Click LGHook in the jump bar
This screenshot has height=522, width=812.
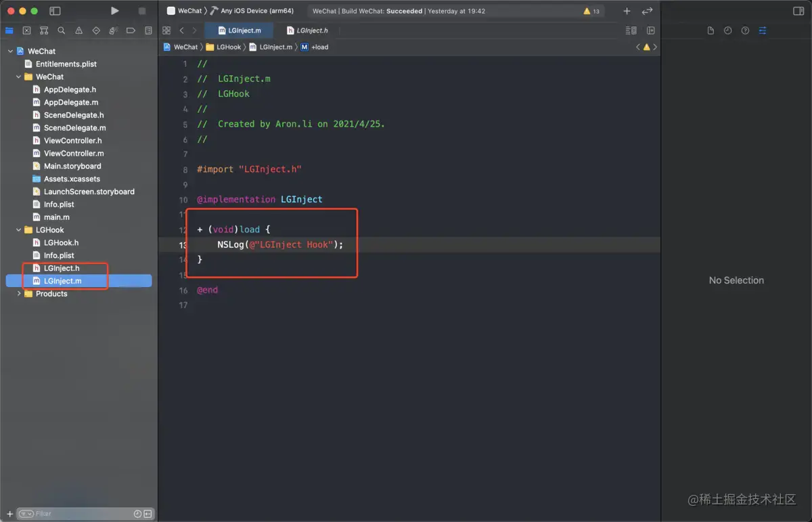click(223, 47)
